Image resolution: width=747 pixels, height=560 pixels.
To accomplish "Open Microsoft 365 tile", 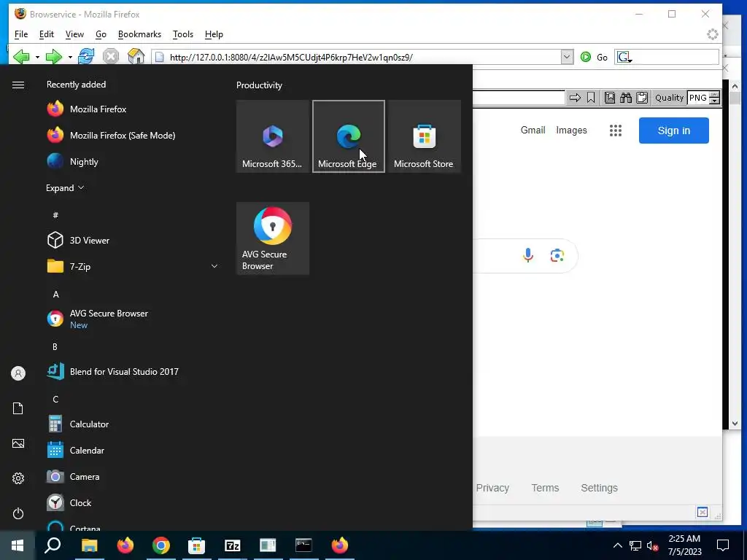I will (273, 136).
